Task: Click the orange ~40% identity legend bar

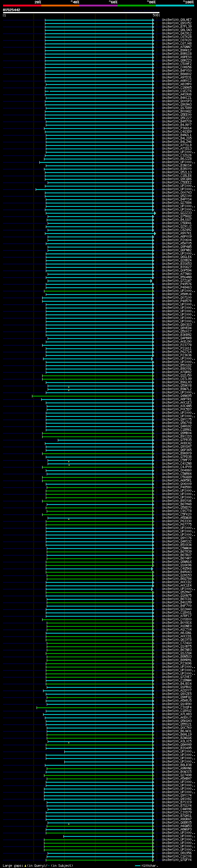Action: (x=60, y=6)
